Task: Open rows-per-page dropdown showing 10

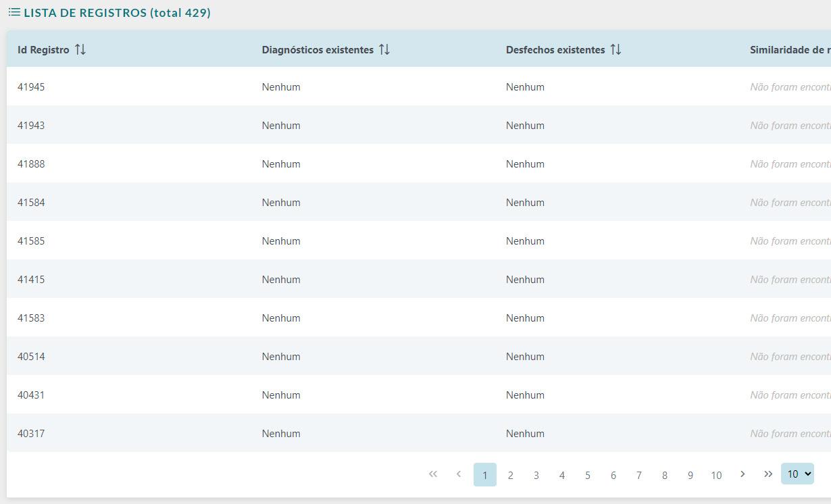Action: tap(797, 474)
